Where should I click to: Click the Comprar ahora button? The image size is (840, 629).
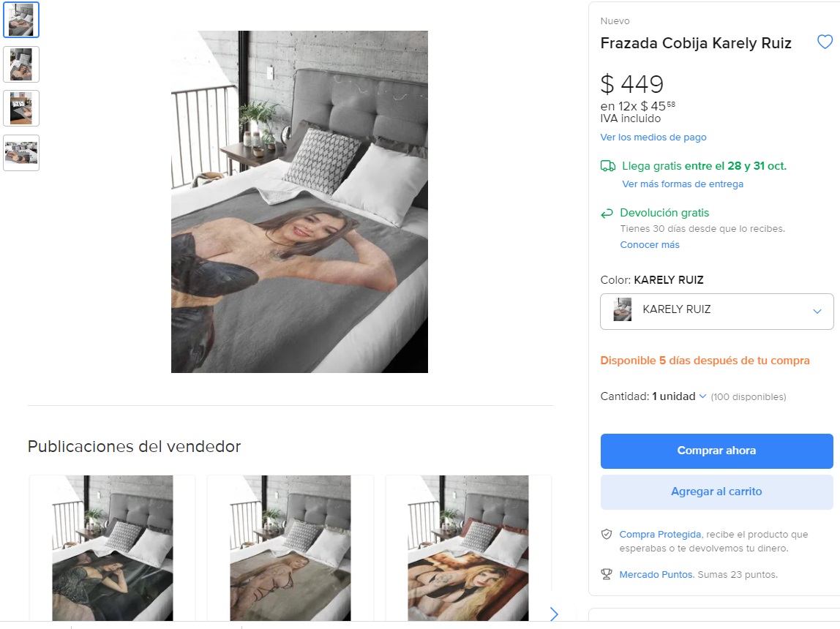[x=716, y=451]
